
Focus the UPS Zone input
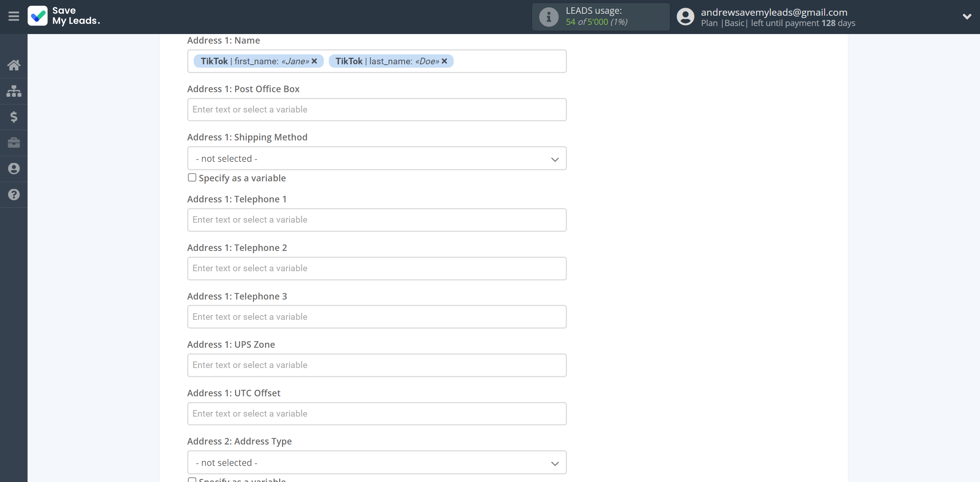click(377, 365)
